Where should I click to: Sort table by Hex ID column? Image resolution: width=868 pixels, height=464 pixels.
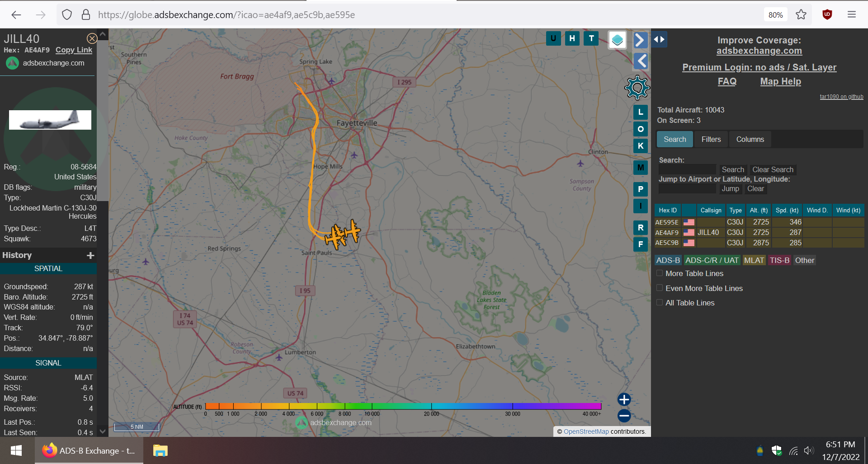point(668,210)
